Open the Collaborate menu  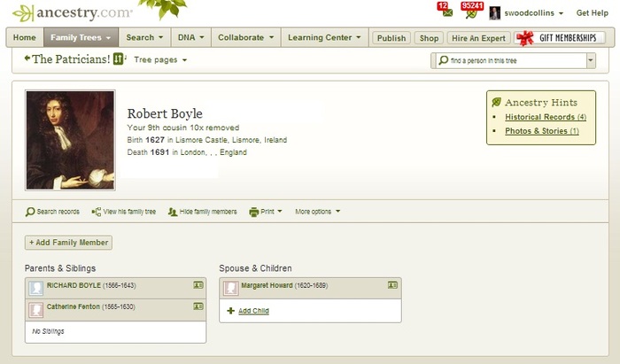coord(245,37)
